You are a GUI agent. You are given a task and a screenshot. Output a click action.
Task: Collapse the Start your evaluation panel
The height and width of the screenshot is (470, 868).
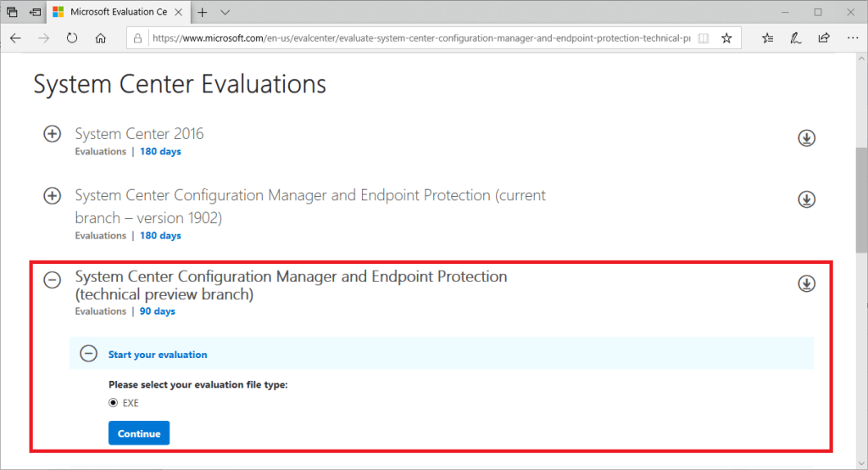pos(88,355)
